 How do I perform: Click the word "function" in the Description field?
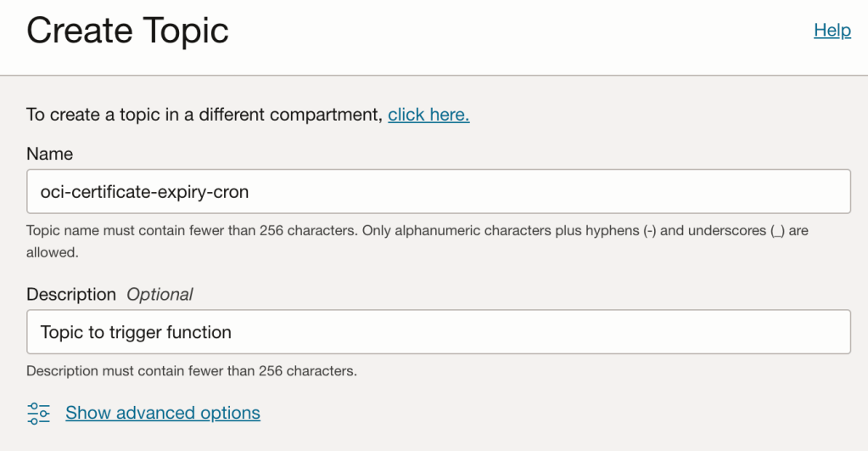click(199, 332)
